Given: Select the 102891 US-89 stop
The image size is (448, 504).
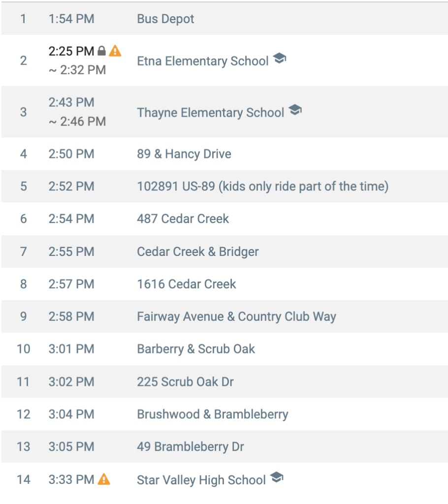Looking at the screenshot, I should pos(263,187).
